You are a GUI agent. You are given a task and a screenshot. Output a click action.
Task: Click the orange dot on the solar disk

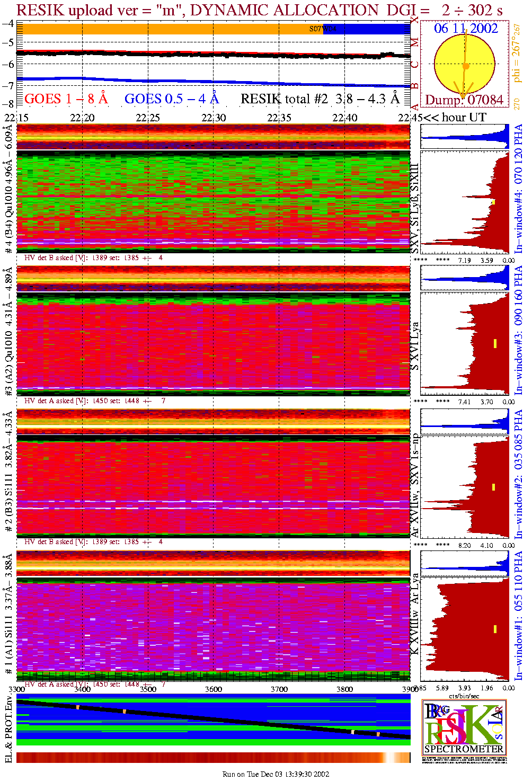[466, 67]
